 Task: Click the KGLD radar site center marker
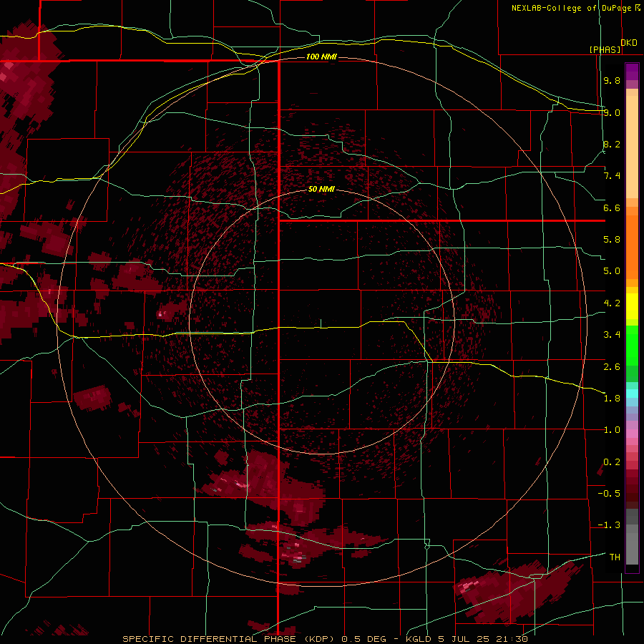tap(321, 323)
